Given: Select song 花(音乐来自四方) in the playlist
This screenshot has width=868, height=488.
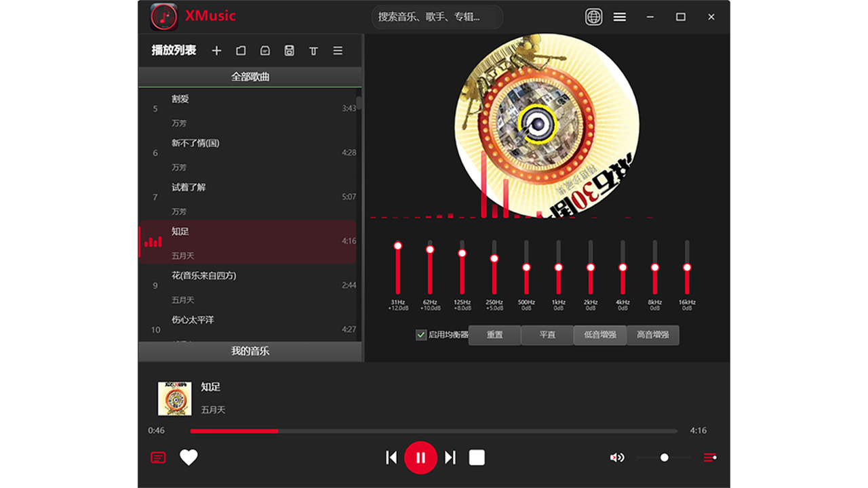Looking at the screenshot, I should pos(248,286).
